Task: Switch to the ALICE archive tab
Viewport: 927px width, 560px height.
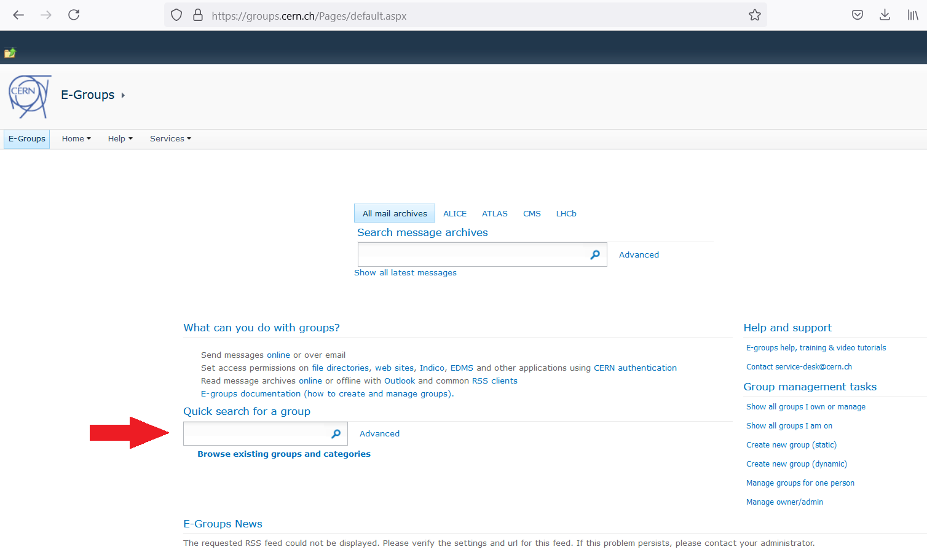Action: tap(455, 214)
